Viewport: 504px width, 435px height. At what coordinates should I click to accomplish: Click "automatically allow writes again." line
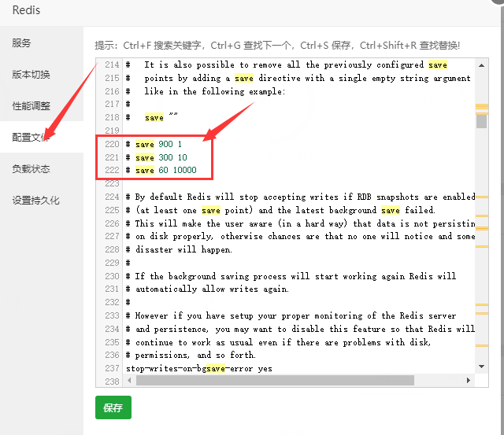[207, 289]
